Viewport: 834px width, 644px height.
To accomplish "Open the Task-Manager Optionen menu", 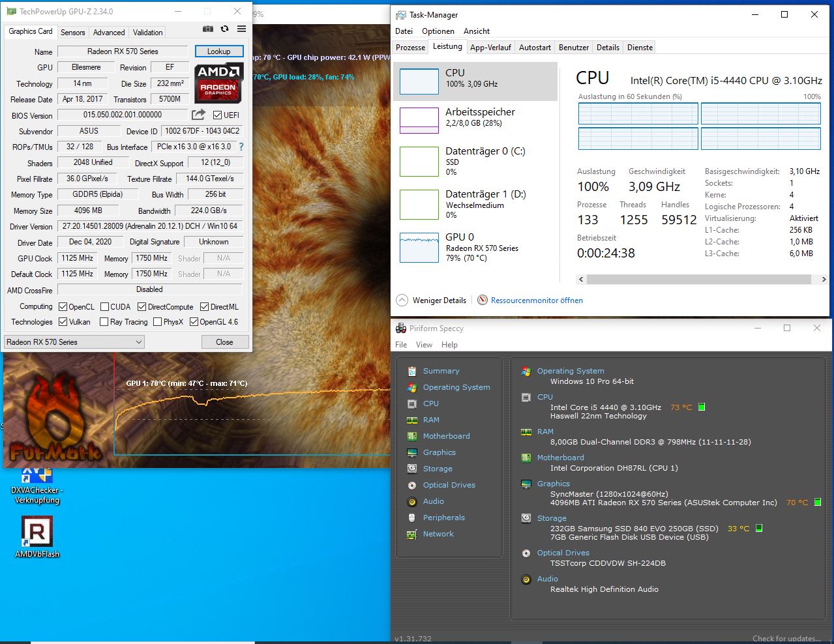I will [x=438, y=31].
